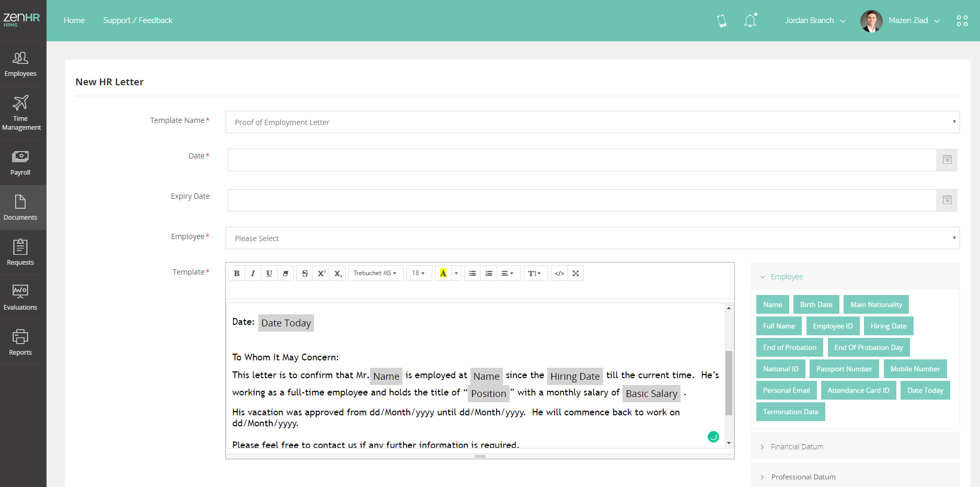The height and width of the screenshot is (487, 980).
Task: Open the Expiry Date calendar picker
Action: tap(947, 200)
